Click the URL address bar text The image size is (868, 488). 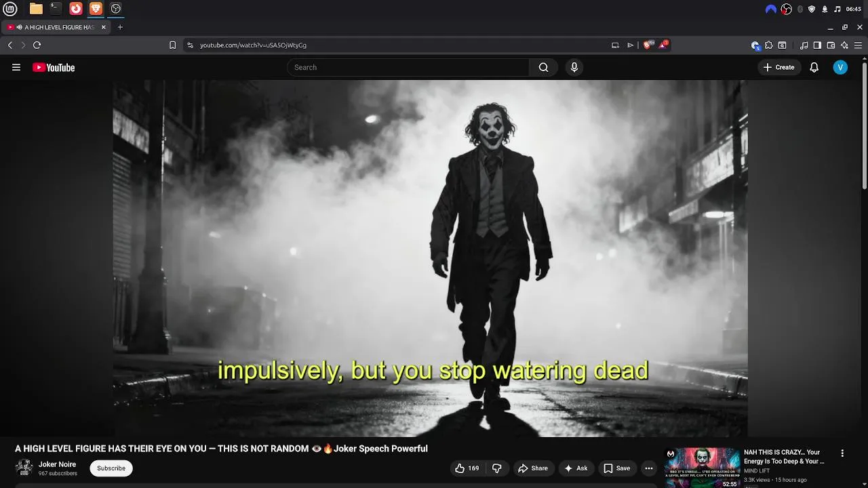[x=253, y=45]
